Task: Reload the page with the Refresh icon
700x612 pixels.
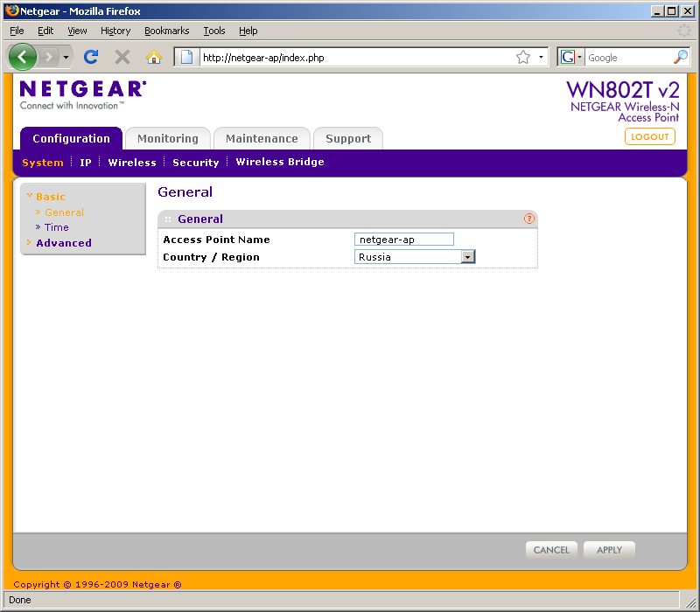Action: 91,57
